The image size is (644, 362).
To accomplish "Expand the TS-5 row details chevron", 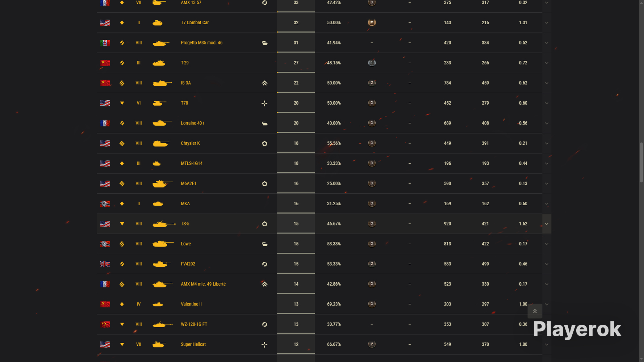I will point(547,224).
